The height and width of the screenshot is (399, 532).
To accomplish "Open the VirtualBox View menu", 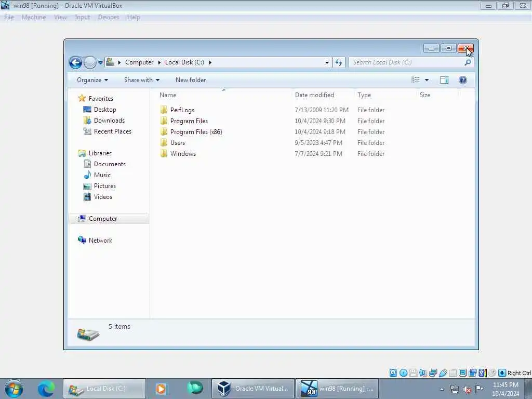I will coord(60,17).
